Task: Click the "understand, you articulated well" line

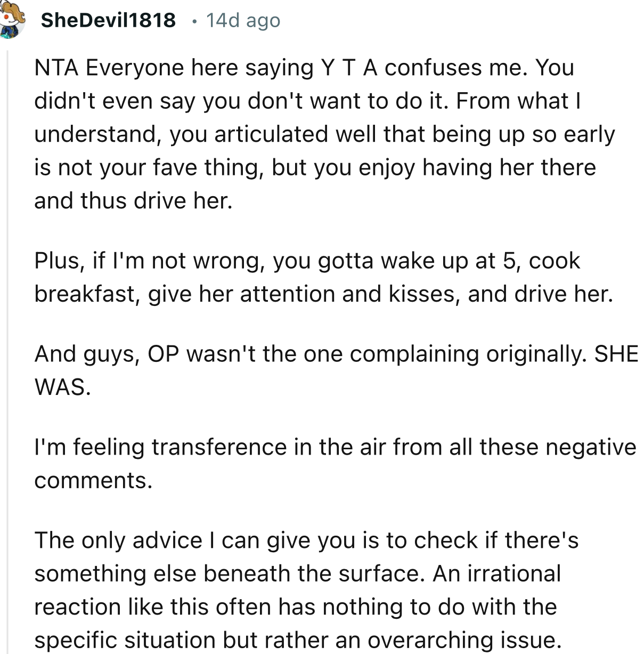Action: (324, 134)
